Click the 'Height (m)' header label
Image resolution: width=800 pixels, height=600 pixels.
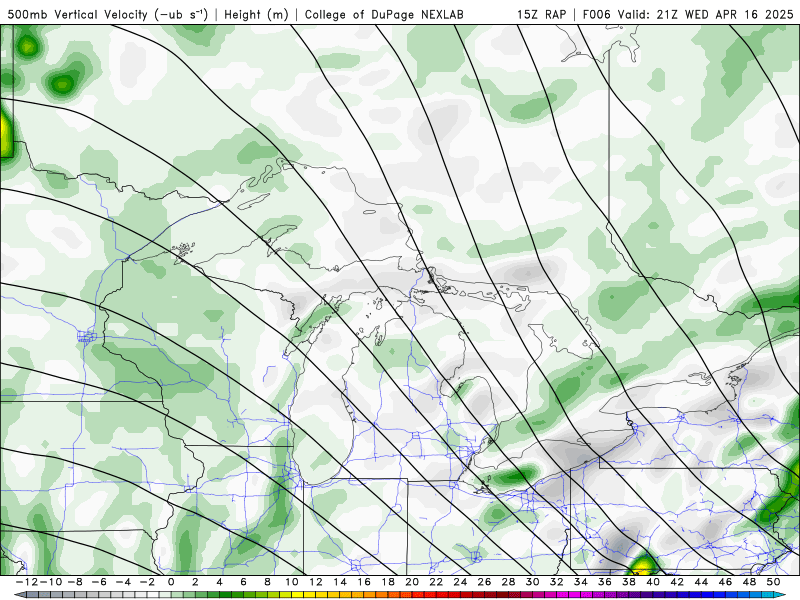[x=256, y=15]
